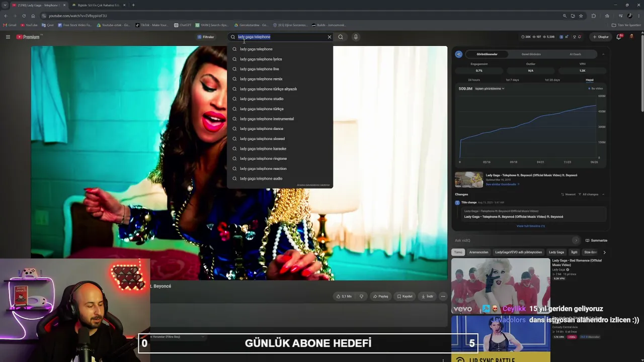Select the Lady Gaga filter chip

point(556,252)
